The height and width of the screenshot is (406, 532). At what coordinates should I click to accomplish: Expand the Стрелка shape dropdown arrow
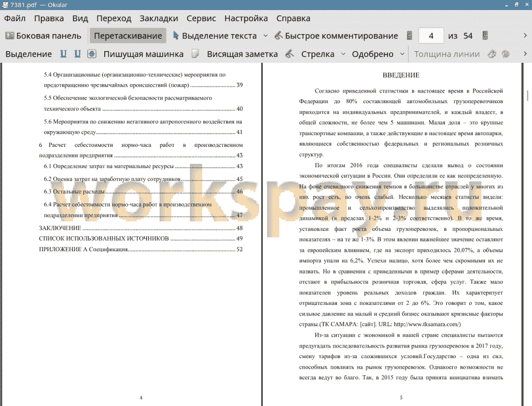click(x=343, y=54)
